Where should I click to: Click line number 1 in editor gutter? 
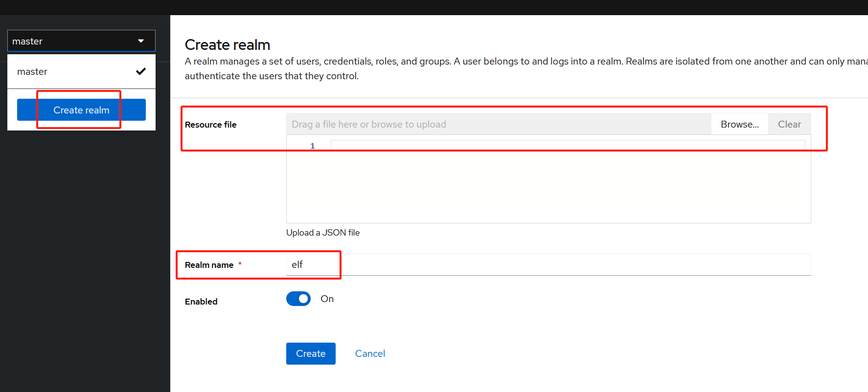313,146
